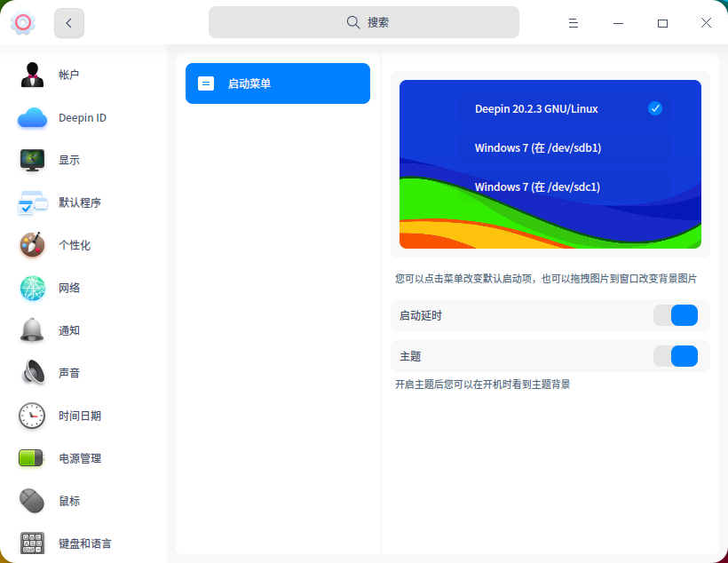Click the 个性化 label
Screen dimensions: 728x563
(75, 245)
